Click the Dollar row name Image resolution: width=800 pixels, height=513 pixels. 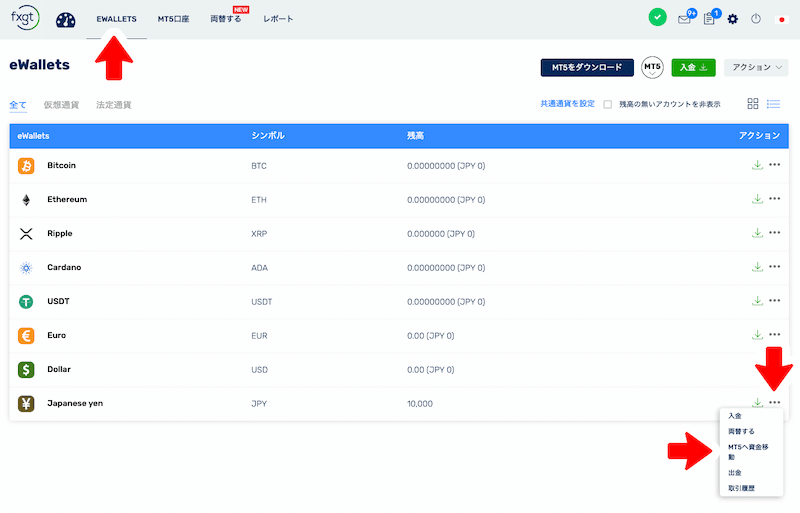59,369
